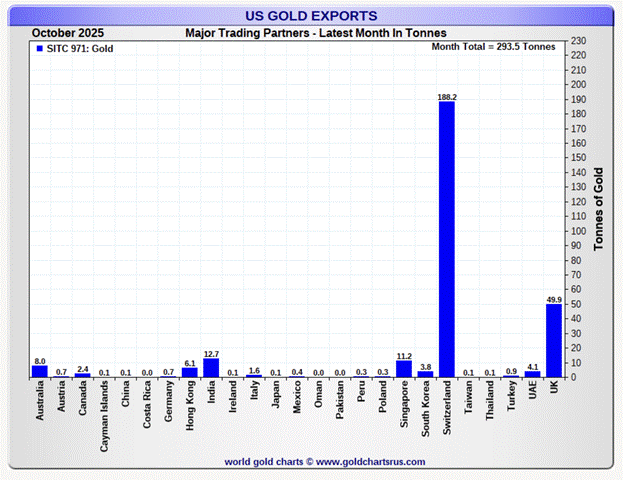Click the 49.9 value label above UK
The height and width of the screenshot is (480, 623).
(x=553, y=299)
